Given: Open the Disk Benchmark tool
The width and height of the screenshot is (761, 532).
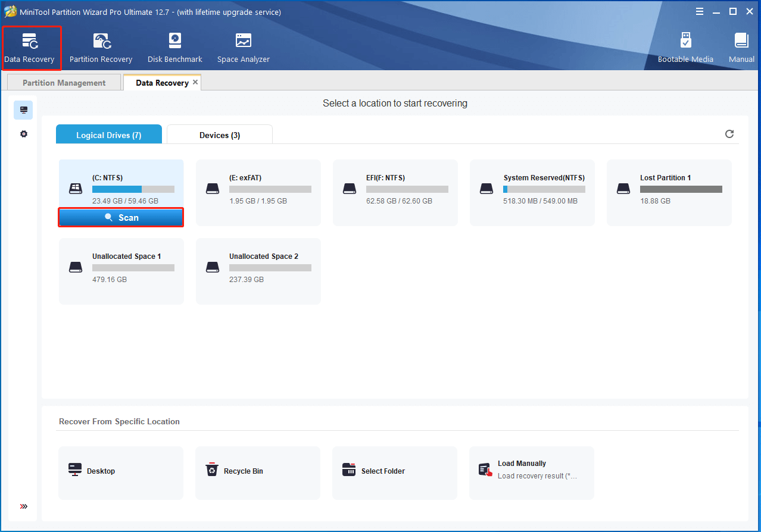Looking at the screenshot, I should (x=174, y=48).
